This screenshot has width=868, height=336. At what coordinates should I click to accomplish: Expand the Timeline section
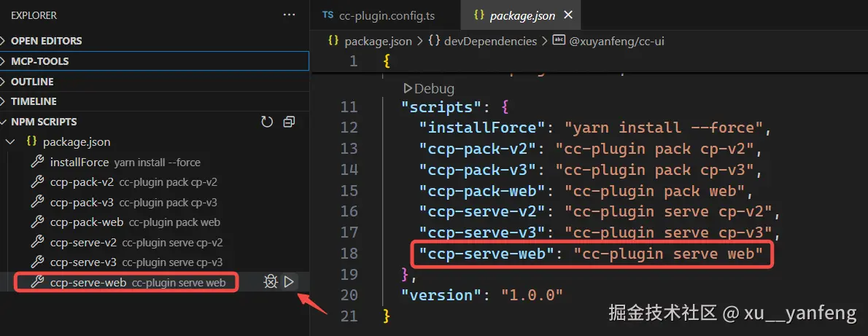155,101
